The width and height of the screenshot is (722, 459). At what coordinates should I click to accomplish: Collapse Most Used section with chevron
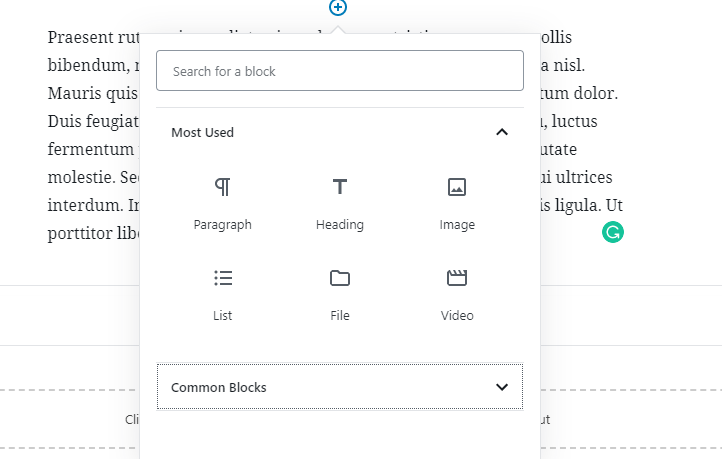[x=502, y=132]
